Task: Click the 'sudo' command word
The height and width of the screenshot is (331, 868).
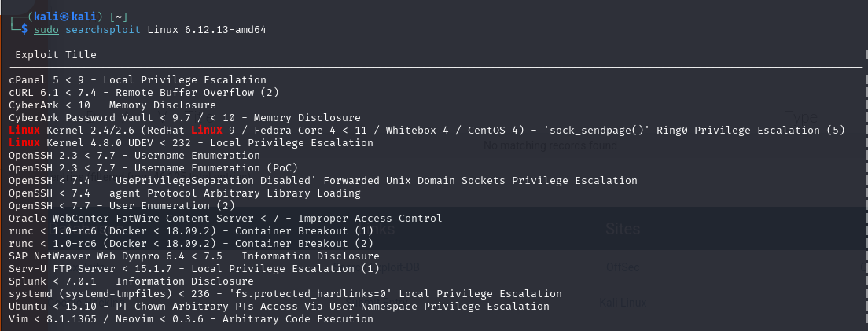Action: (x=46, y=29)
